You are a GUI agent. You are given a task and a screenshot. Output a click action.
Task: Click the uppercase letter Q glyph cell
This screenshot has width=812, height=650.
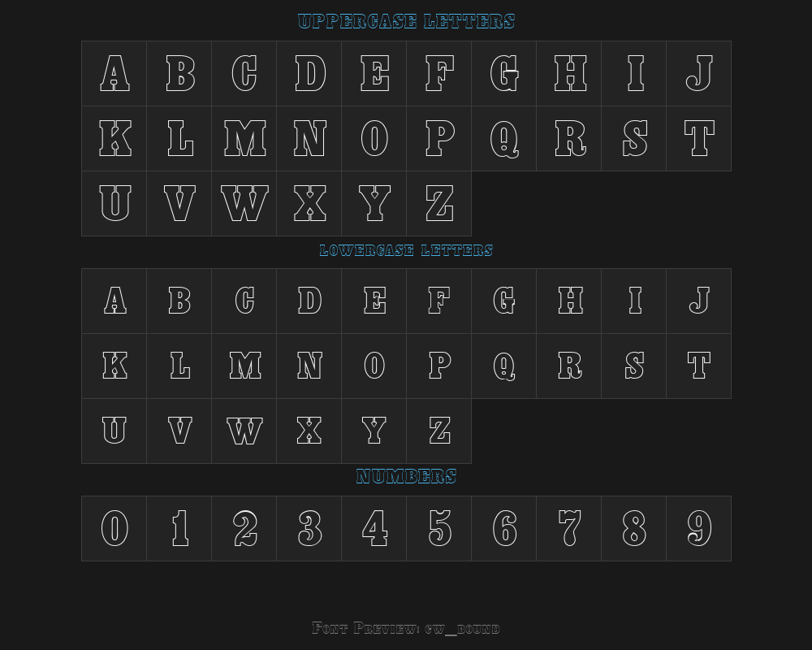504,138
